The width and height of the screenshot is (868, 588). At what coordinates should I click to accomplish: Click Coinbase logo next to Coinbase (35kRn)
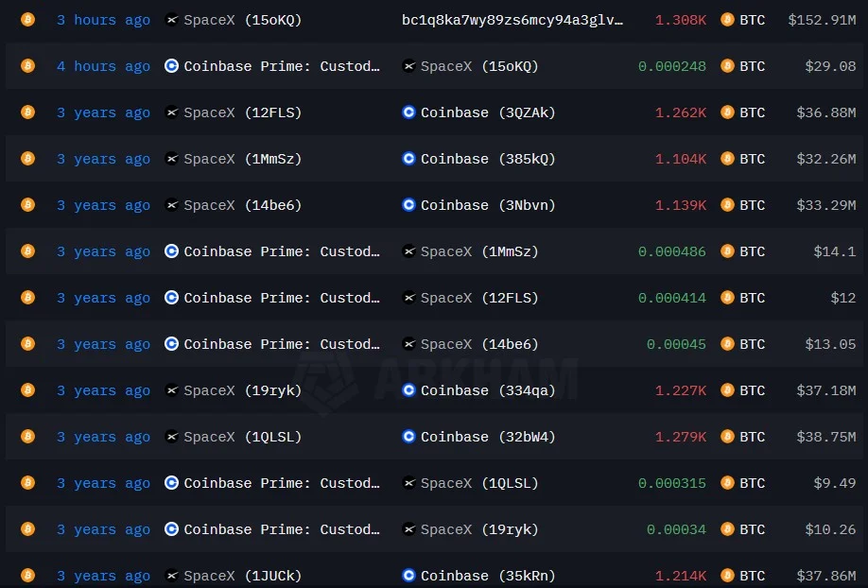[x=408, y=576]
